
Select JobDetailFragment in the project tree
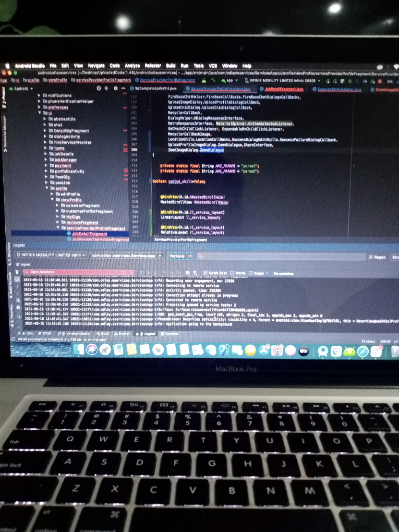(89, 234)
